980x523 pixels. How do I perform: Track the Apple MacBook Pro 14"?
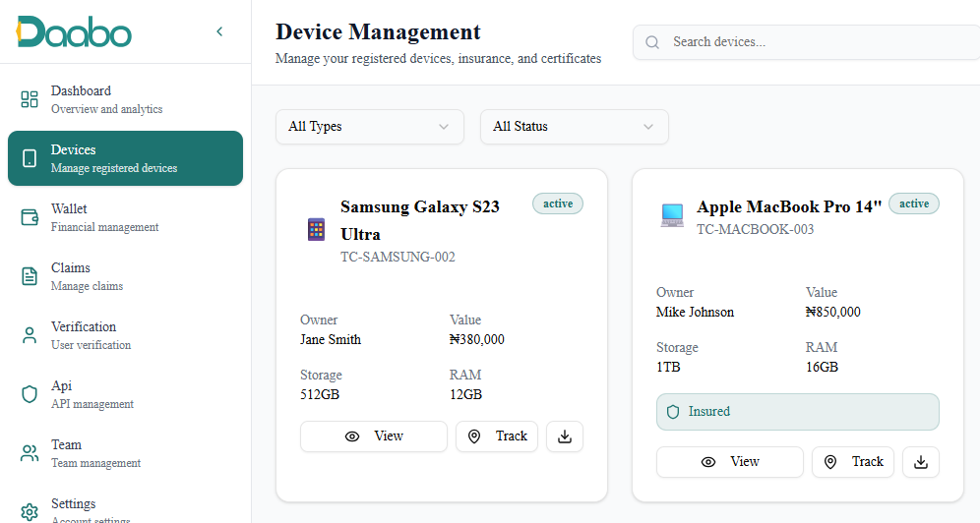coord(853,462)
